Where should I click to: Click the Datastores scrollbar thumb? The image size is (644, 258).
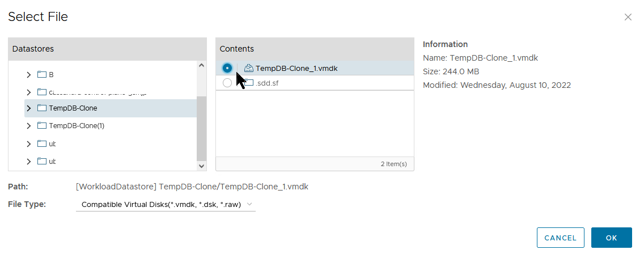tap(201, 128)
